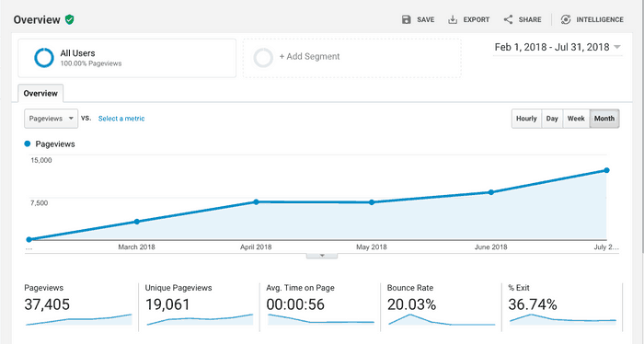Switch the chart to Hourly view
The height and width of the screenshot is (344, 644).
coord(526,119)
